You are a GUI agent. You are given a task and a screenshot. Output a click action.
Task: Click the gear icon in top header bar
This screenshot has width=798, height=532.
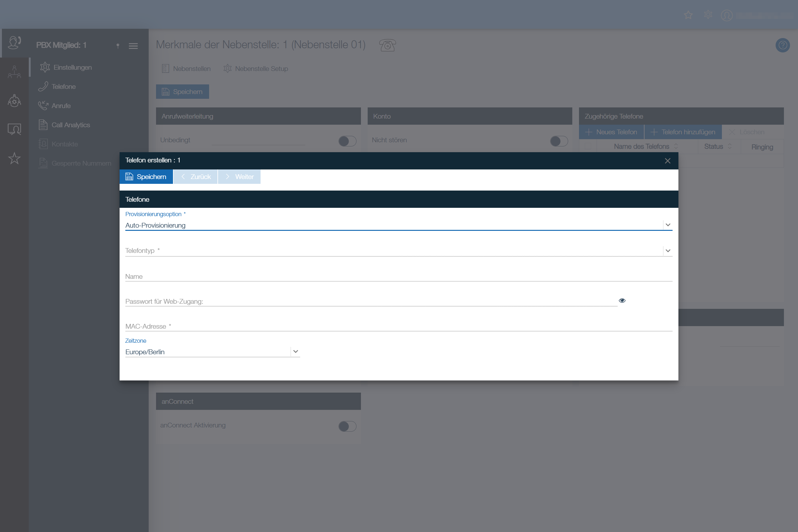708,15
